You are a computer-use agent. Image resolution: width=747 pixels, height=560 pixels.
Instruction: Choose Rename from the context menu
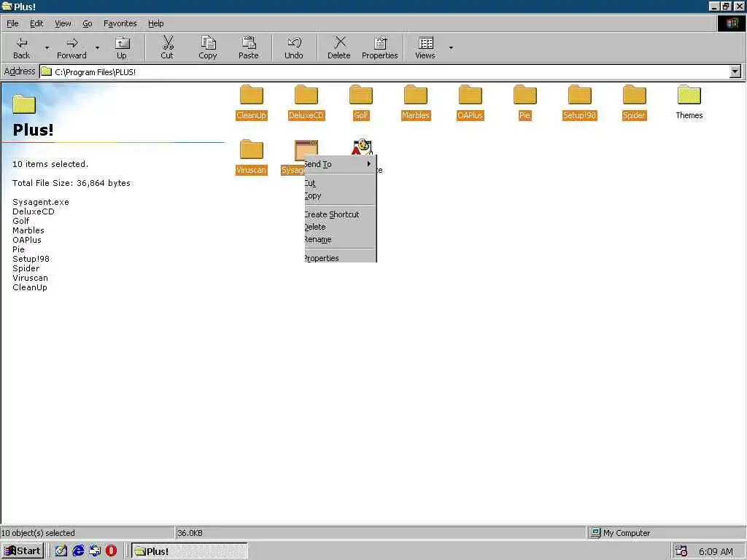tap(340, 239)
